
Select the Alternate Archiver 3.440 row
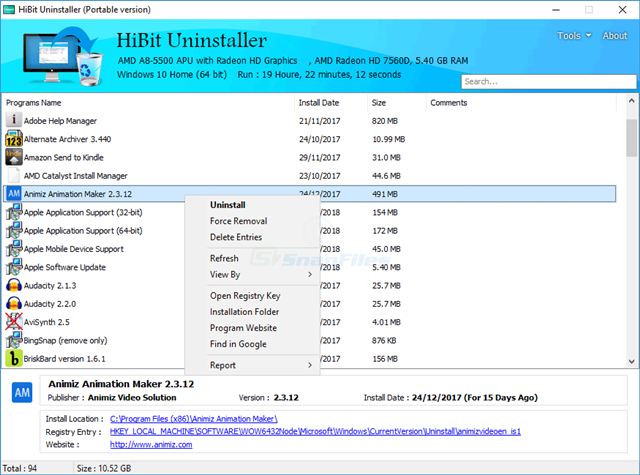pos(309,139)
